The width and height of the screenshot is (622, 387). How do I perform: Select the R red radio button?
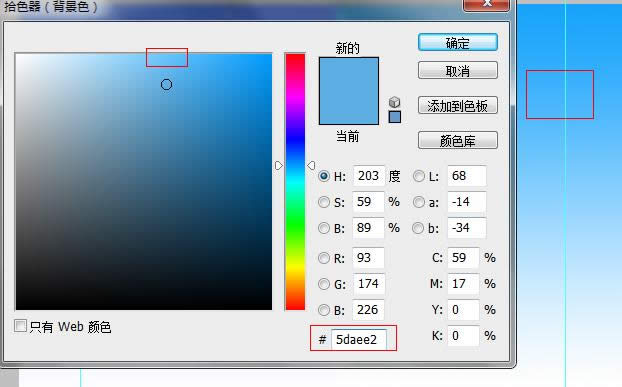324,258
